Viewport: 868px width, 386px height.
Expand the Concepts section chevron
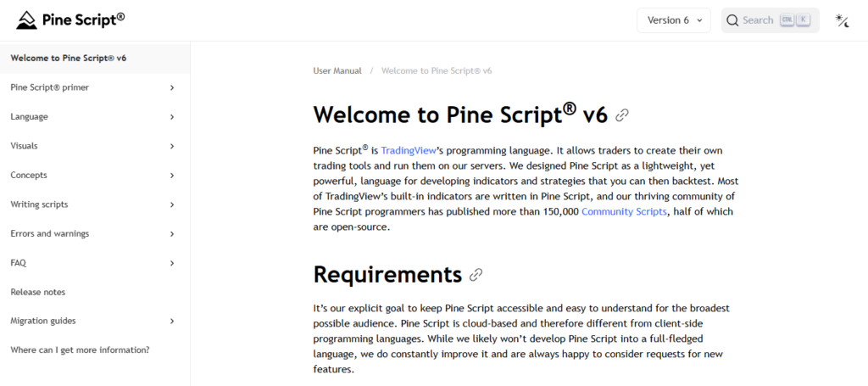[x=172, y=176]
